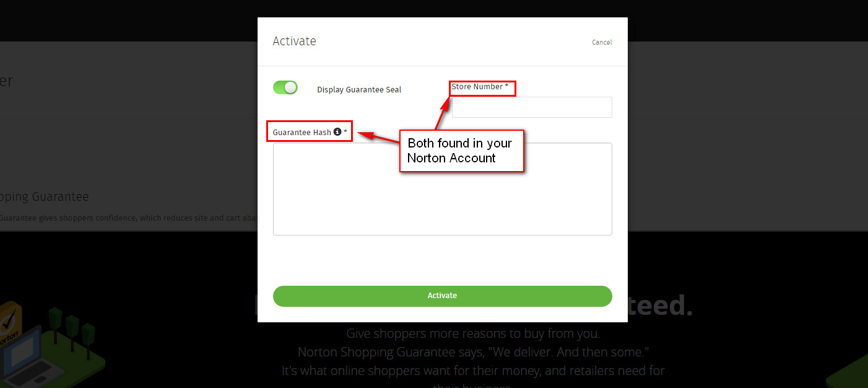The image size is (868, 388).
Task: Click the Norton checkmark badge illustration
Action: [11, 324]
